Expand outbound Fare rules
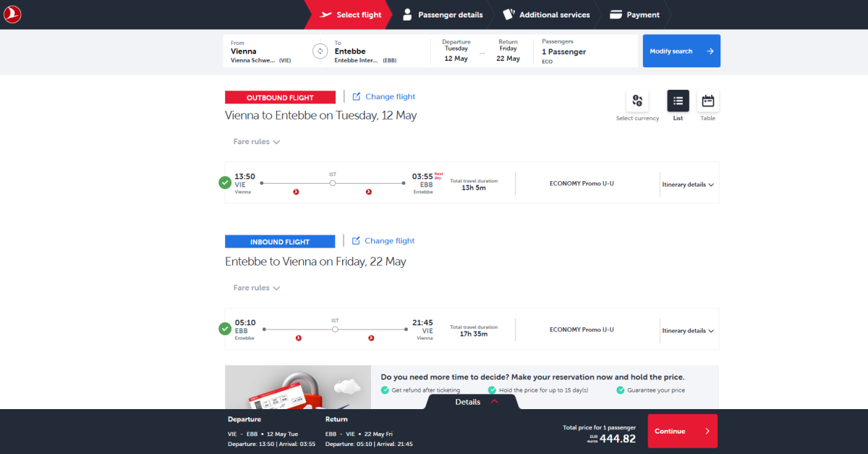 pos(256,142)
